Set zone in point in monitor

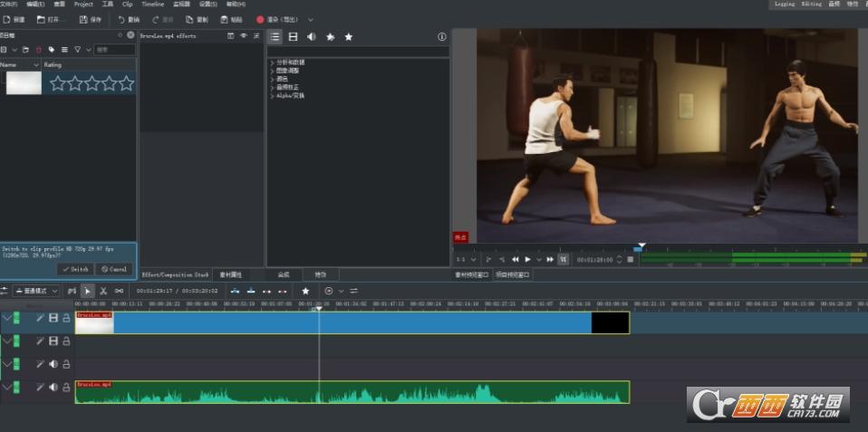tap(488, 259)
